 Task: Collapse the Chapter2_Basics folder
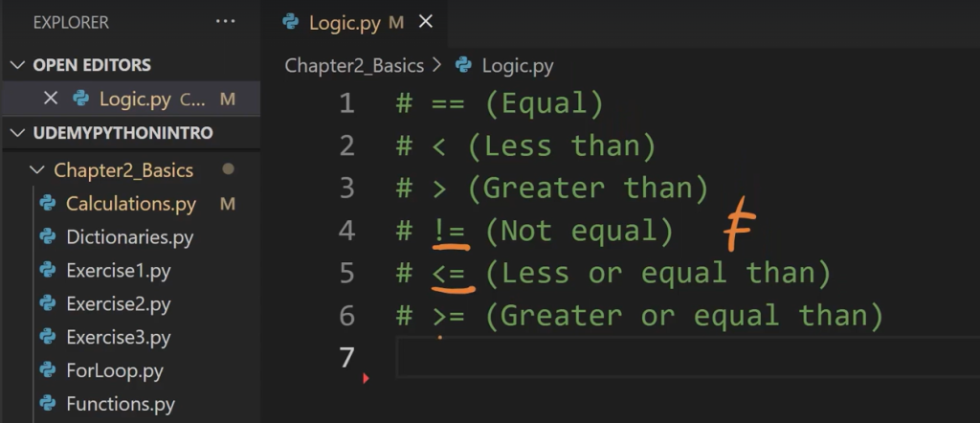(x=36, y=170)
